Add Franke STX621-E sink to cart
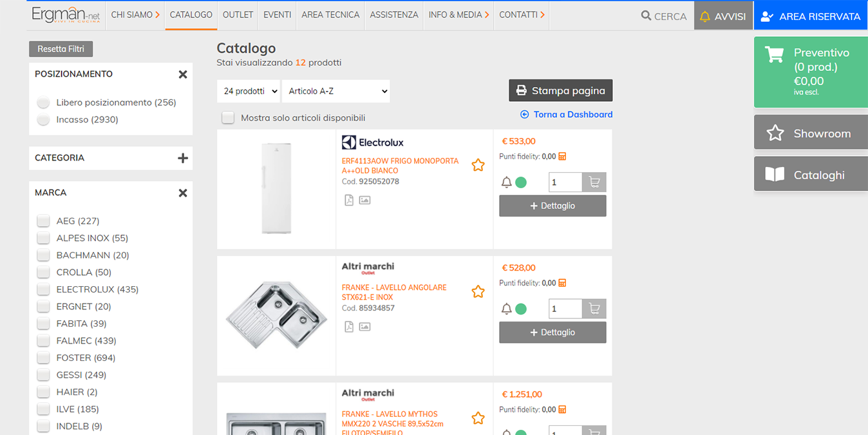868x435 pixels. tap(594, 309)
